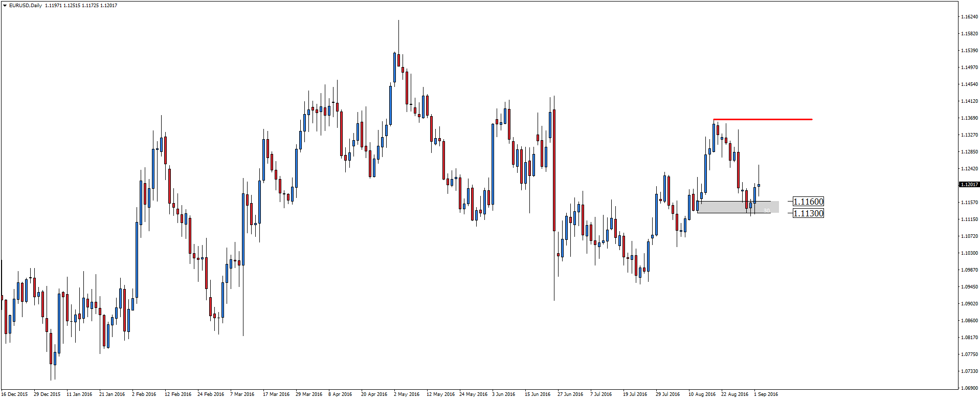
Task: Click the 2 Feb 2016 date label
Action: 144,394
